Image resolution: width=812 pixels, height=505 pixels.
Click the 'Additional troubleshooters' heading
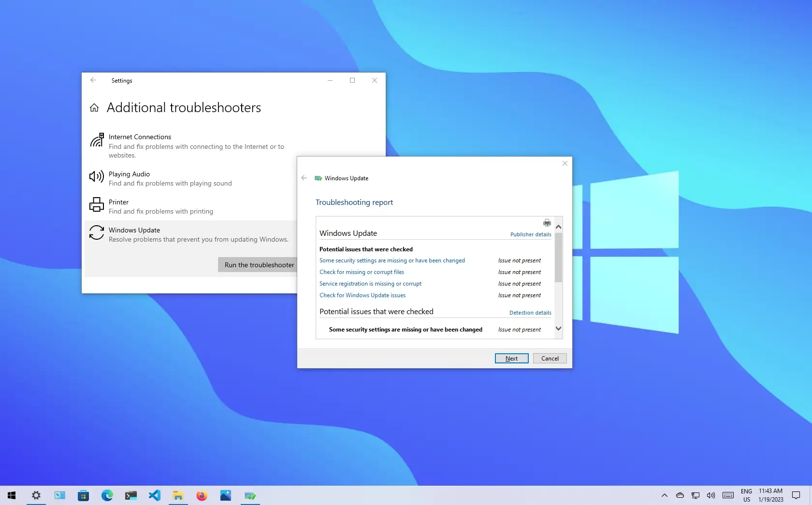click(184, 107)
